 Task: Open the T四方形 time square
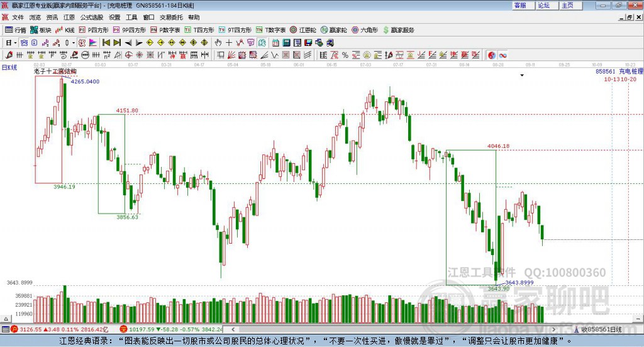[x=199, y=30]
